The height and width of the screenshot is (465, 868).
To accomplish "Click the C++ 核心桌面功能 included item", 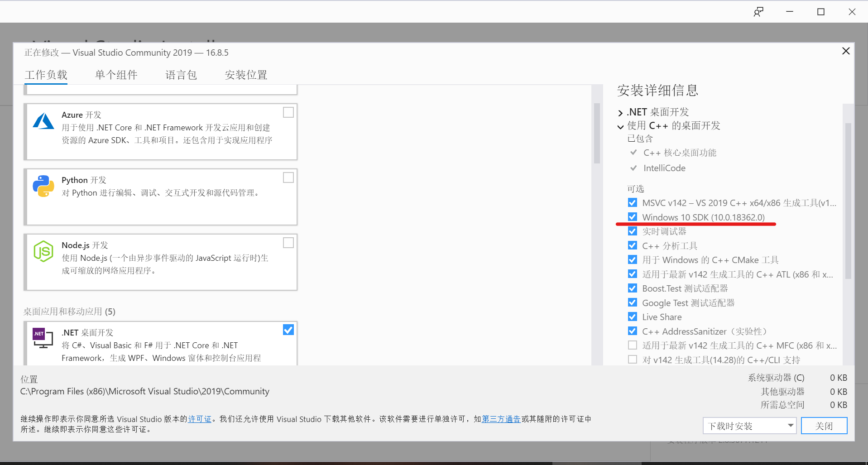I will (680, 153).
